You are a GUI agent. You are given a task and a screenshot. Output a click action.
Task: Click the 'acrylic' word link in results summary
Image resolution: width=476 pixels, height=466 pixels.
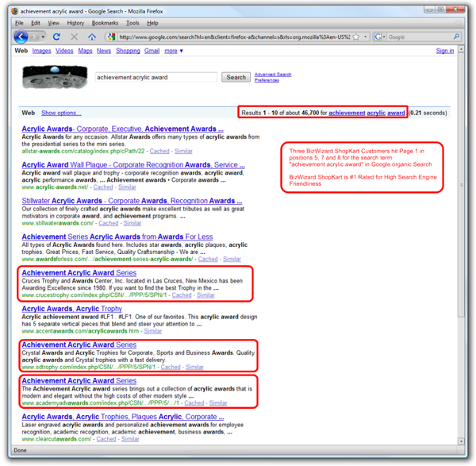tap(376, 113)
